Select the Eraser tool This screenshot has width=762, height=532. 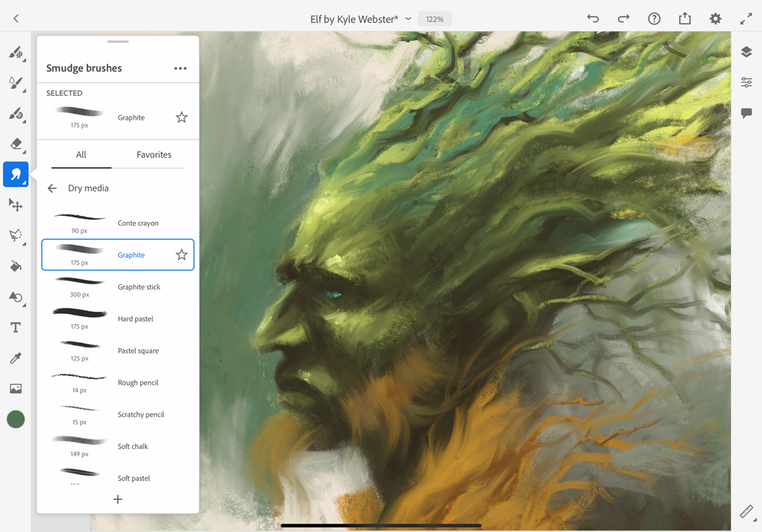pyautogui.click(x=15, y=144)
